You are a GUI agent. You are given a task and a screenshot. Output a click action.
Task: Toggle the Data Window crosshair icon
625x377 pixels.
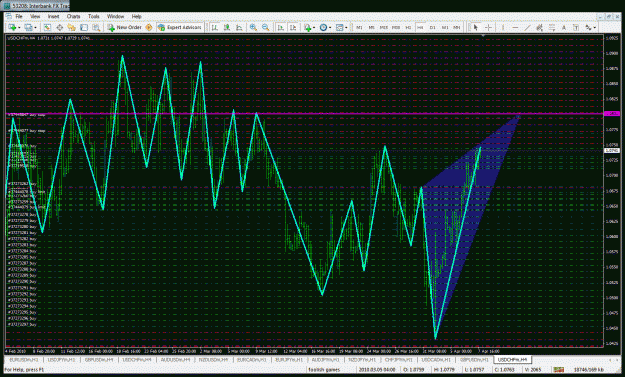(x=59, y=27)
